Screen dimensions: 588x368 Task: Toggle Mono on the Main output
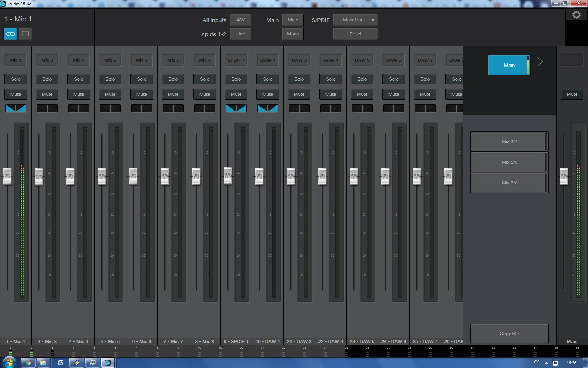[x=293, y=34]
